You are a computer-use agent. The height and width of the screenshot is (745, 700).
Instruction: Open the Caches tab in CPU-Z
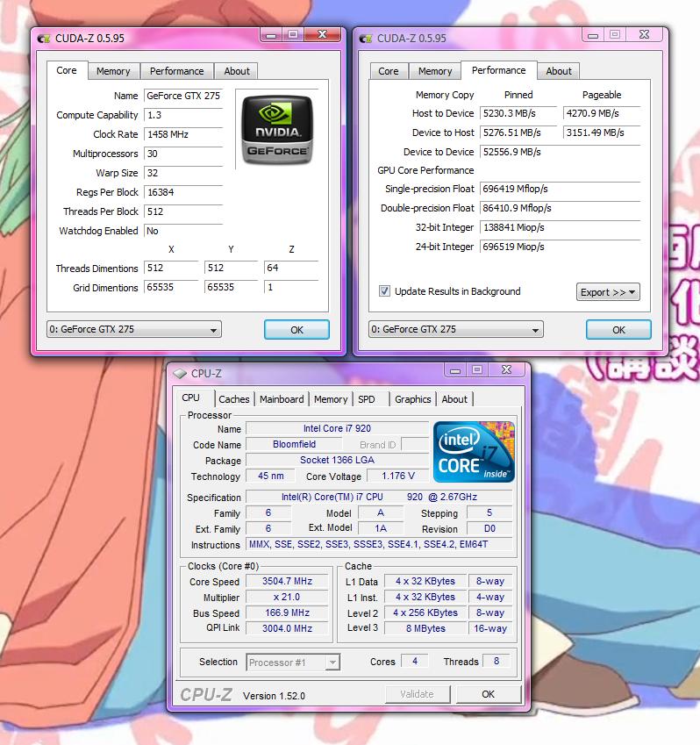click(x=234, y=399)
